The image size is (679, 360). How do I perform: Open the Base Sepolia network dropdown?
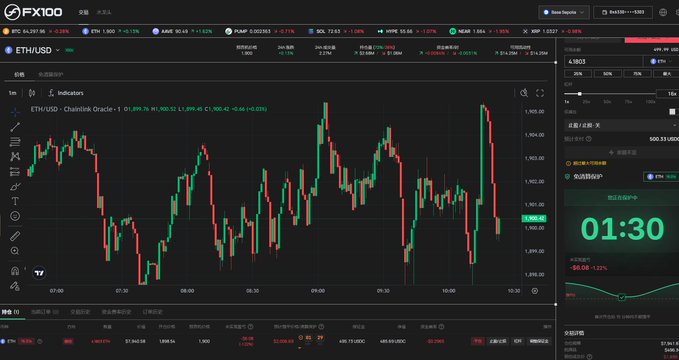point(564,12)
